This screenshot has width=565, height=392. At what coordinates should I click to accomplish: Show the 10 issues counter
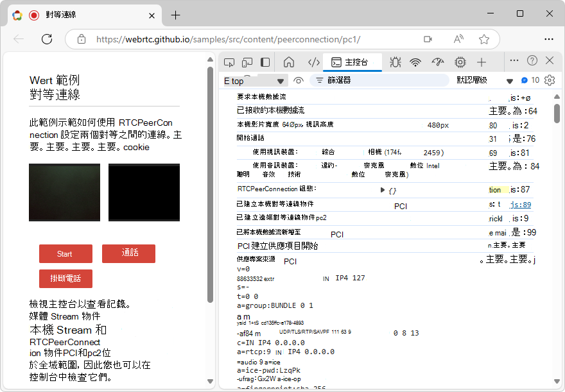tap(530, 80)
